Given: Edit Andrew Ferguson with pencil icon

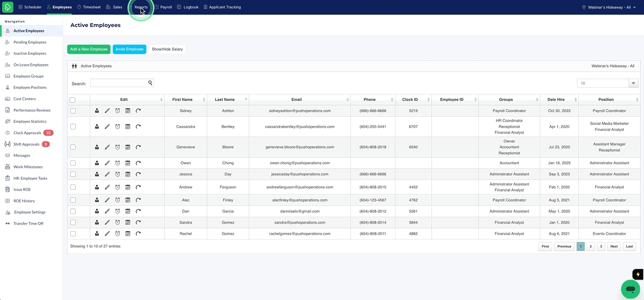Looking at the screenshot, I should (107, 187).
